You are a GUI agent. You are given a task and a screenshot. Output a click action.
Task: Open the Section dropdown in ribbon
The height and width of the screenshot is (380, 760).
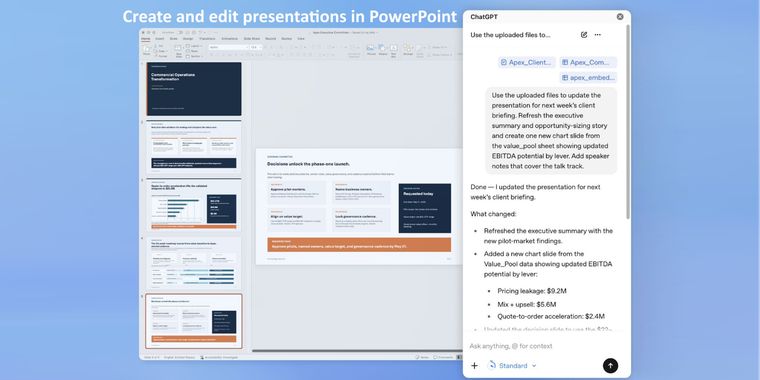click(x=194, y=56)
